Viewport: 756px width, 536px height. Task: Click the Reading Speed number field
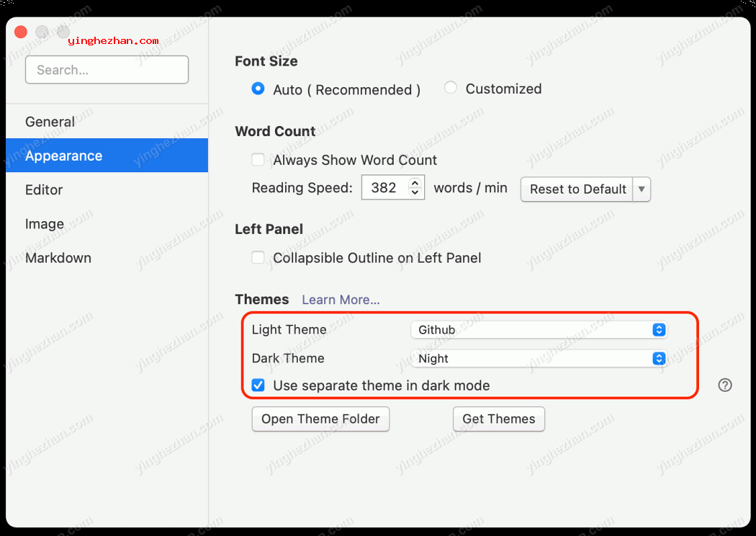[384, 188]
